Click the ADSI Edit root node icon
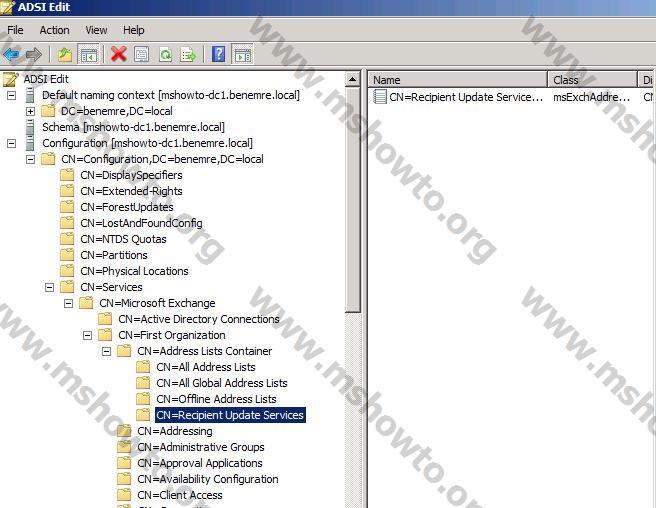The image size is (656, 508). tap(10, 79)
